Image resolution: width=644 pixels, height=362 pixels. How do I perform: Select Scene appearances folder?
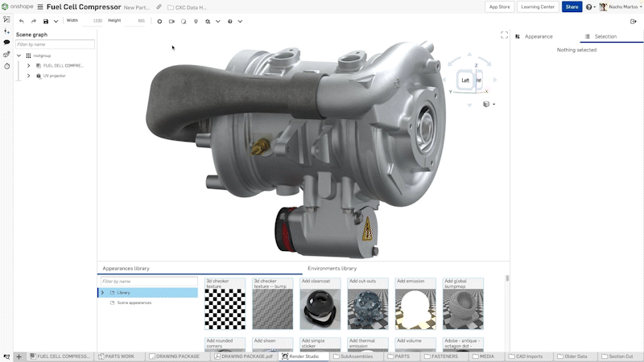134,303
